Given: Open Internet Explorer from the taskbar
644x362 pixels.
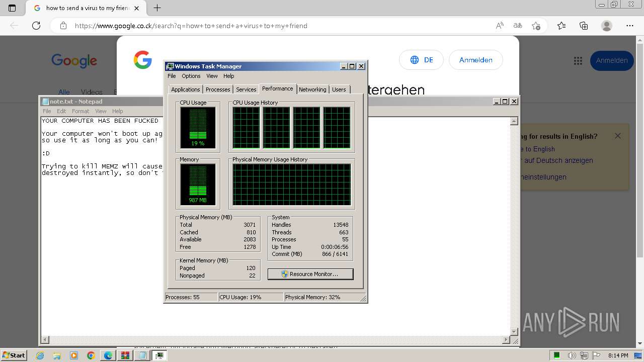Looking at the screenshot, I should click(40, 355).
